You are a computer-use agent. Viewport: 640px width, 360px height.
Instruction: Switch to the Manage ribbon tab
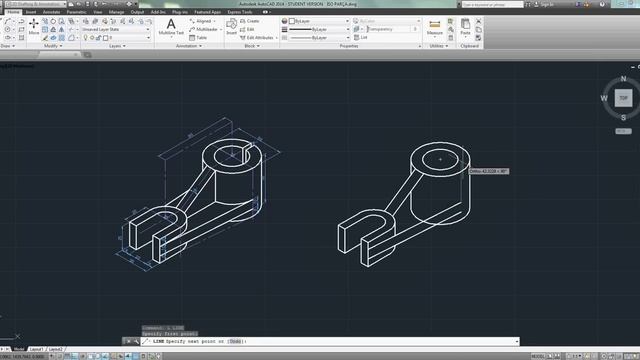point(116,12)
